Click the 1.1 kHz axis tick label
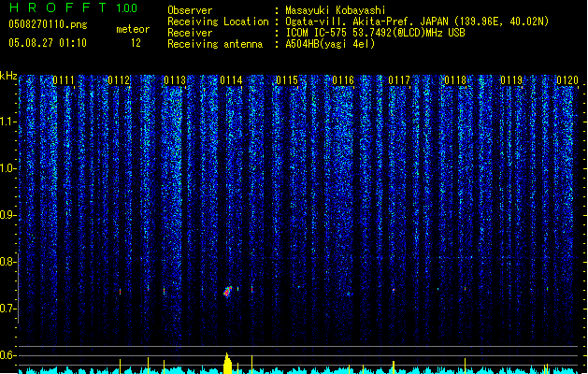The height and width of the screenshot is (374, 588). pyautogui.click(x=7, y=122)
